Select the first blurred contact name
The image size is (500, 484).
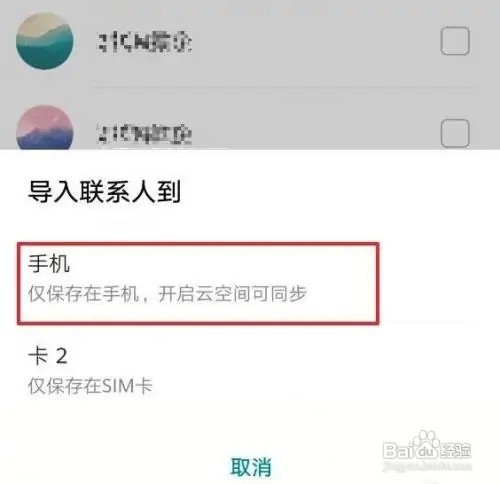145,42
